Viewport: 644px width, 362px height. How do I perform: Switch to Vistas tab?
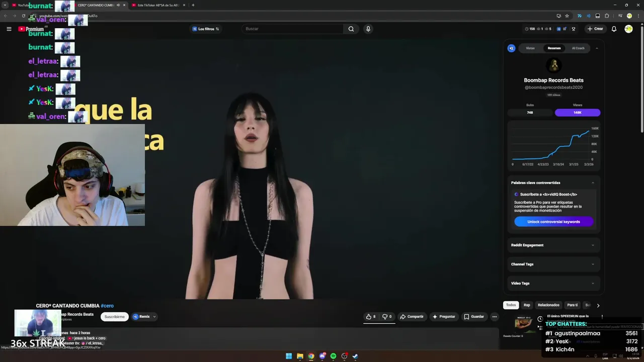point(530,48)
